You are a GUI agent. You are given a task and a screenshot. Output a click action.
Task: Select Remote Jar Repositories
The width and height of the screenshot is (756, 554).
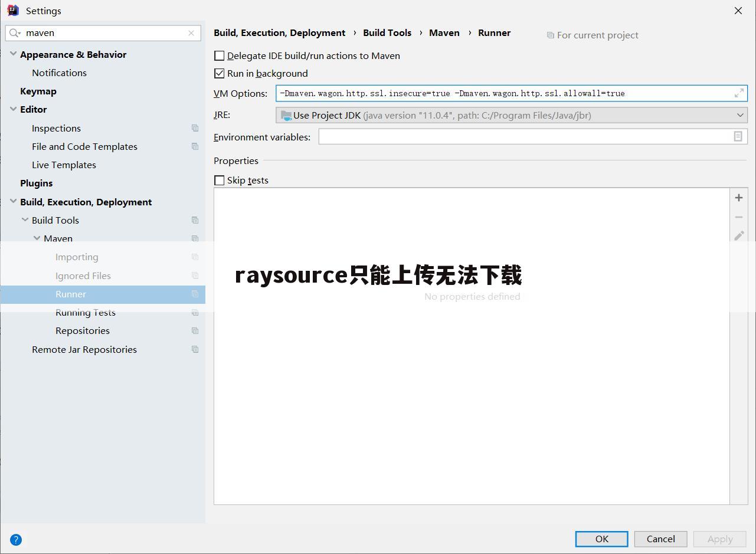84,349
